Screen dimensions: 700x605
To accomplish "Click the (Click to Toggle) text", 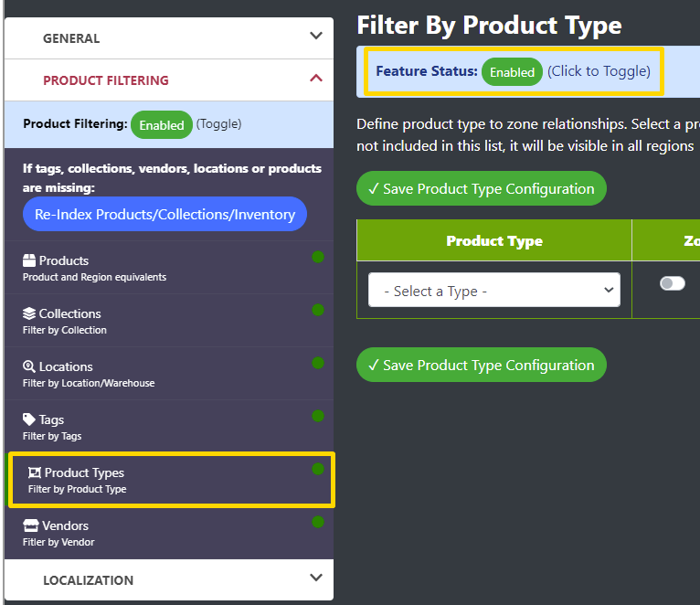I will [599, 71].
